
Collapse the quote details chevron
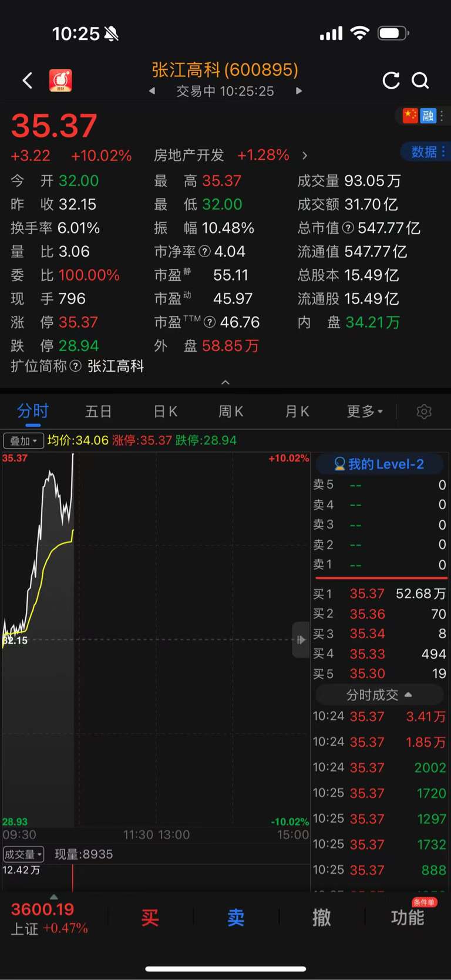coord(225,382)
